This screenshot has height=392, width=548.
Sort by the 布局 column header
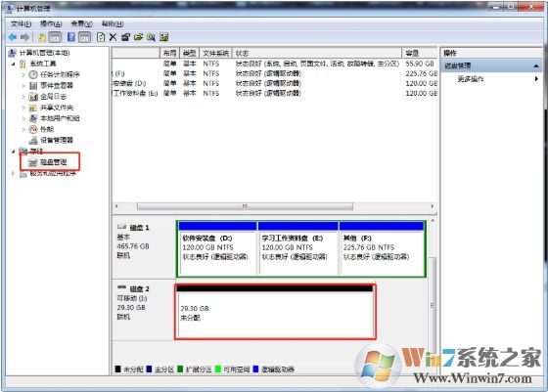(169, 53)
